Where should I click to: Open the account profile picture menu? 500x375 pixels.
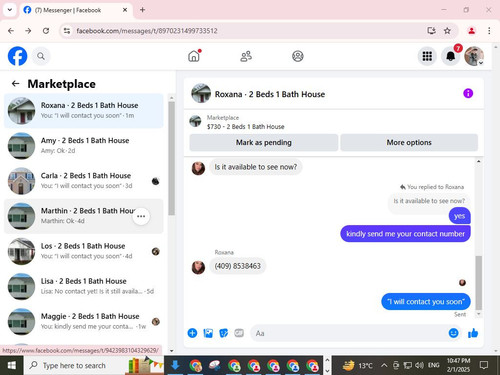click(474, 56)
